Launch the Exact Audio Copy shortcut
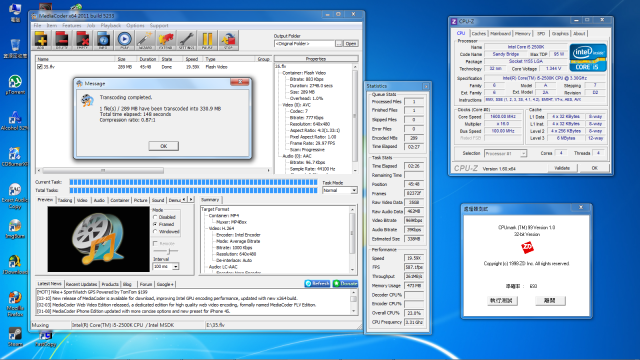640x360 pixels. click(15, 196)
